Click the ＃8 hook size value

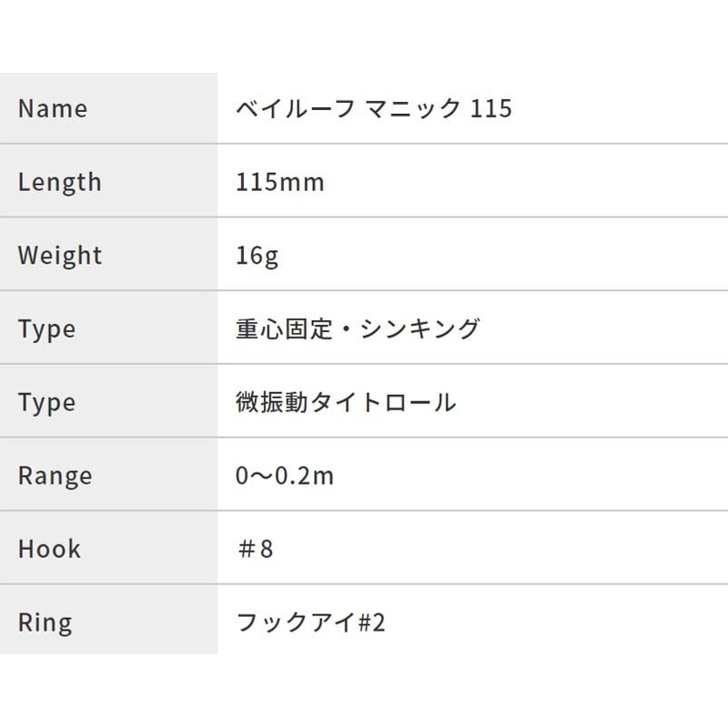click(x=255, y=549)
